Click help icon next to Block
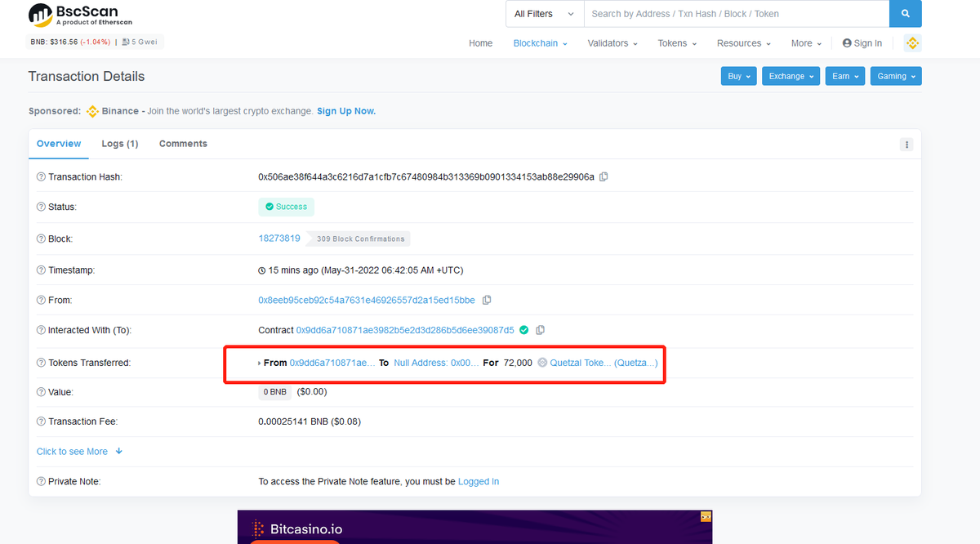 [x=41, y=239]
